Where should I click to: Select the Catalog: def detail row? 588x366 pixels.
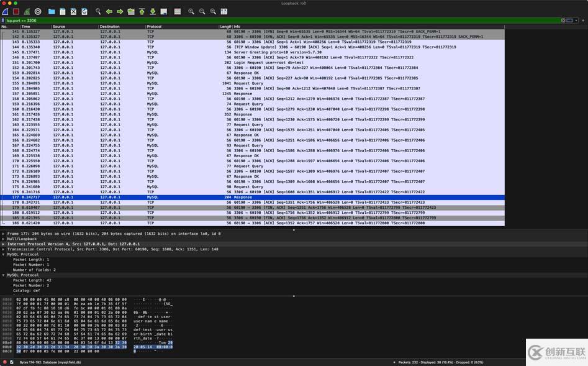coord(294,291)
